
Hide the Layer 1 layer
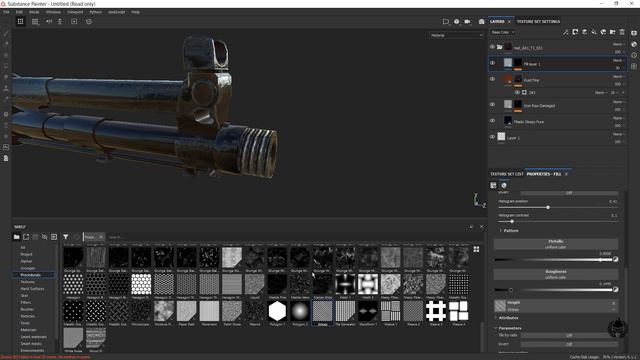click(492, 137)
